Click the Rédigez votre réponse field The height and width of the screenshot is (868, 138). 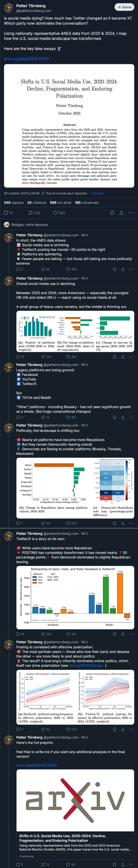69,224
